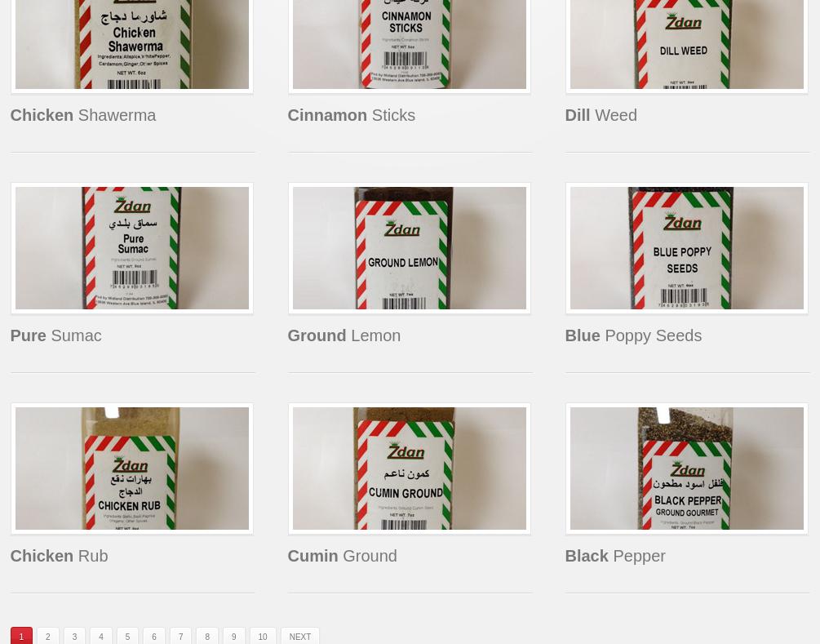Select current page 1 button

(x=21, y=636)
